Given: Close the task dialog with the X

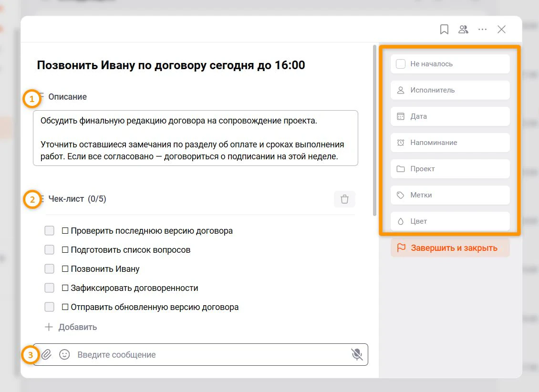Looking at the screenshot, I should tap(501, 29).
